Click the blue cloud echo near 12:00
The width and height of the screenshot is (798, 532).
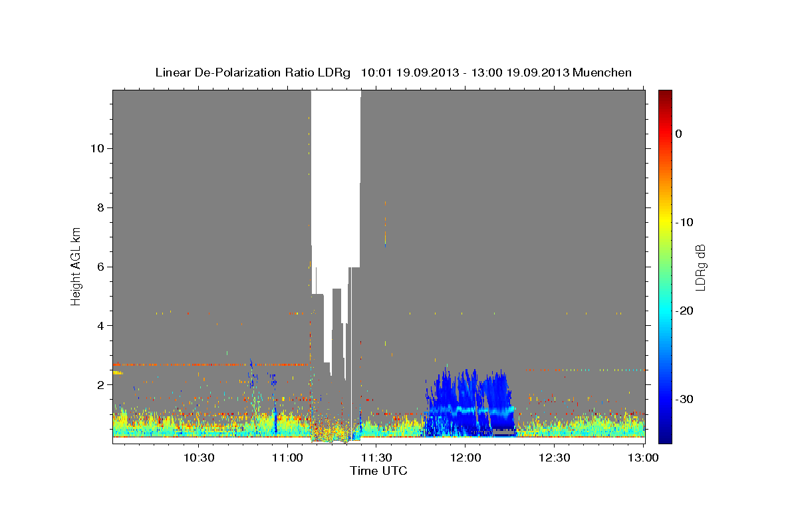click(469, 404)
